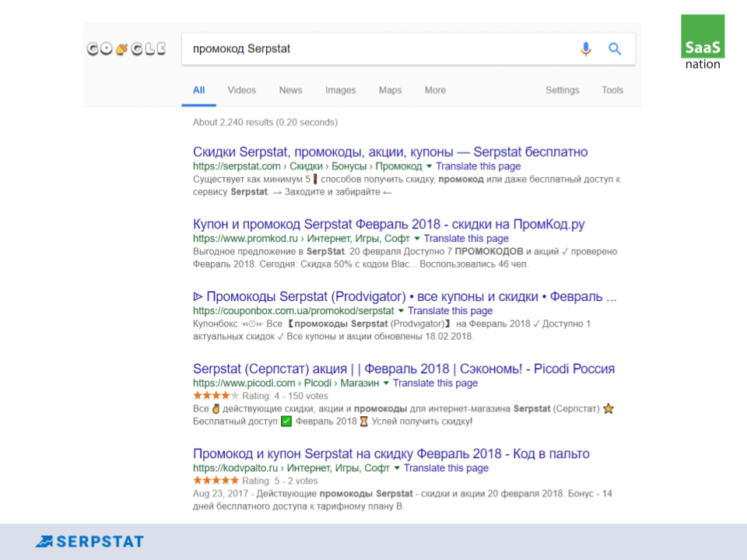
Task: Translate the kodvpalto.ru result page
Action: [446, 468]
